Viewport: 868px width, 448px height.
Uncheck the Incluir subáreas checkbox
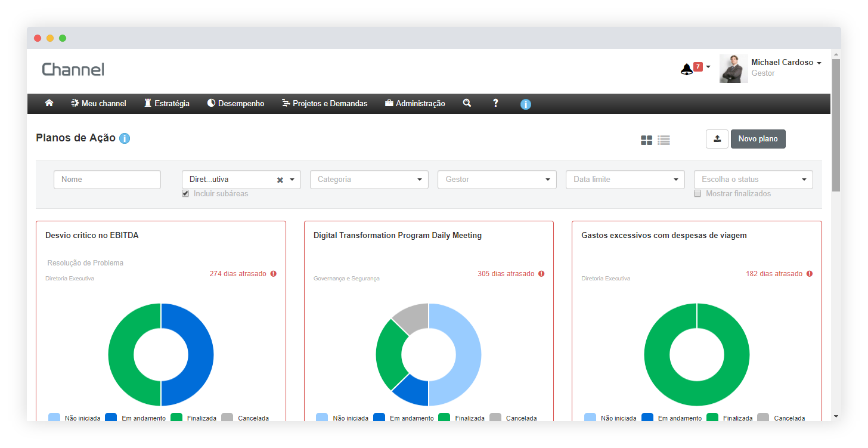tap(185, 193)
